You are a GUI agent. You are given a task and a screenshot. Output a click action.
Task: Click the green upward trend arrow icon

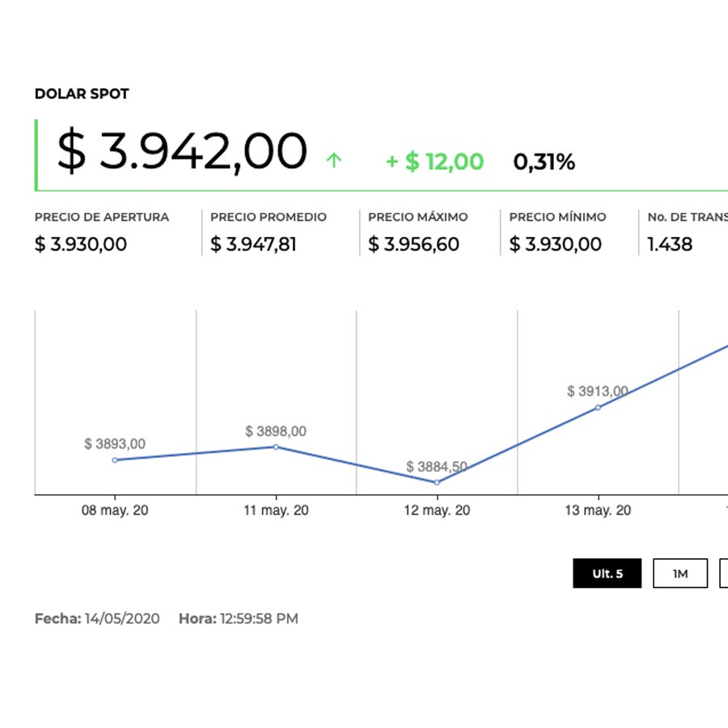point(333,161)
